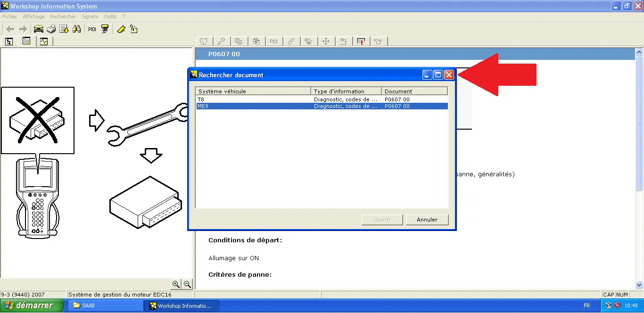Screen dimensions: 644x313
Task: Click the car vehicle selection toolbar icon
Action: tap(39, 29)
